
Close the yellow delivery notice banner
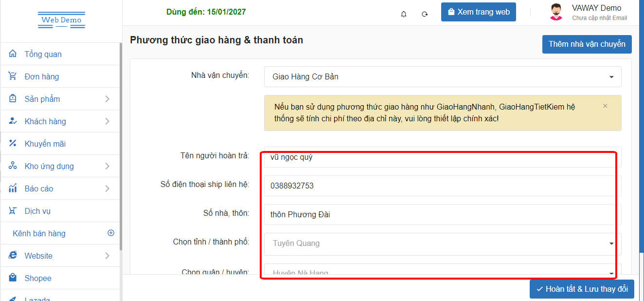click(605, 106)
